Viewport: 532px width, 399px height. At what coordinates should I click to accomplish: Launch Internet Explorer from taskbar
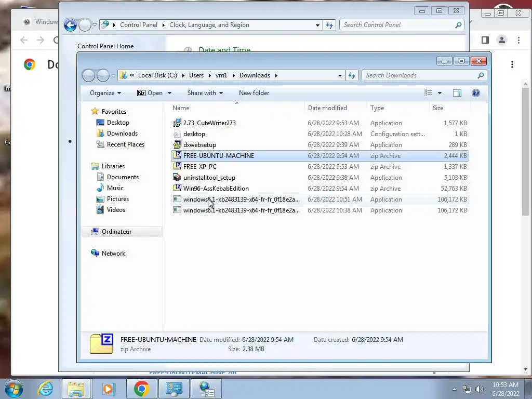tap(45, 389)
